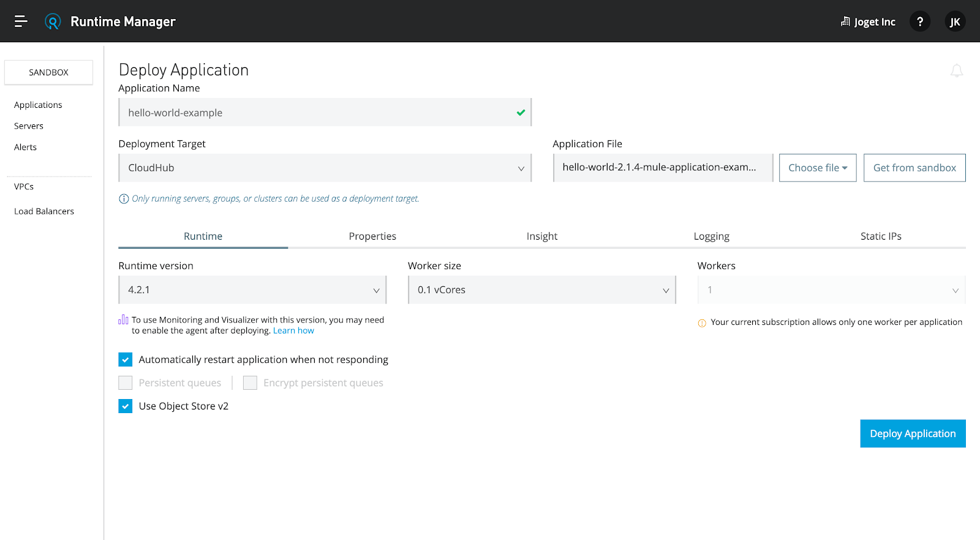Switch to the Runtime tab

point(203,236)
